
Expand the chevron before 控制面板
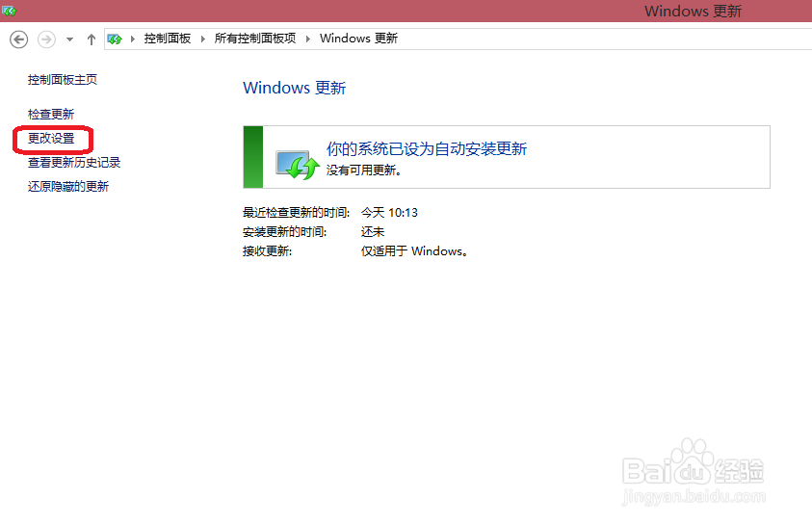tap(133, 39)
